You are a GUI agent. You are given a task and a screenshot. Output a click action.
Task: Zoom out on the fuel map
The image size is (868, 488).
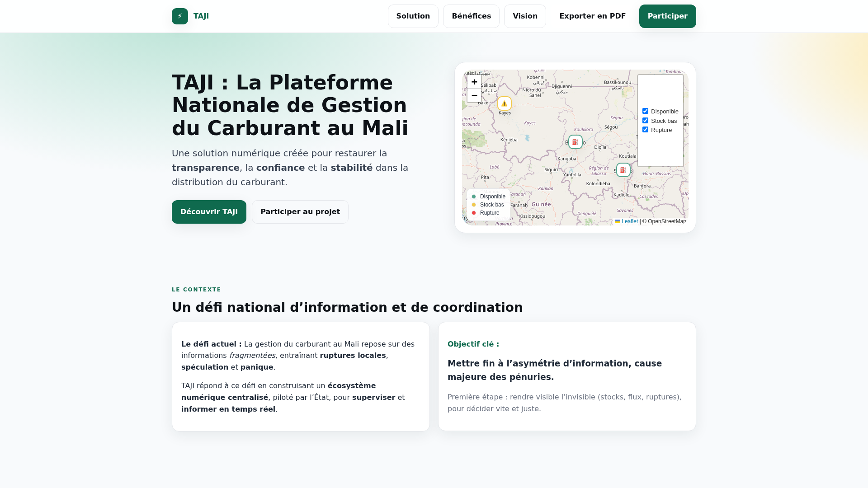coord(474,95)
